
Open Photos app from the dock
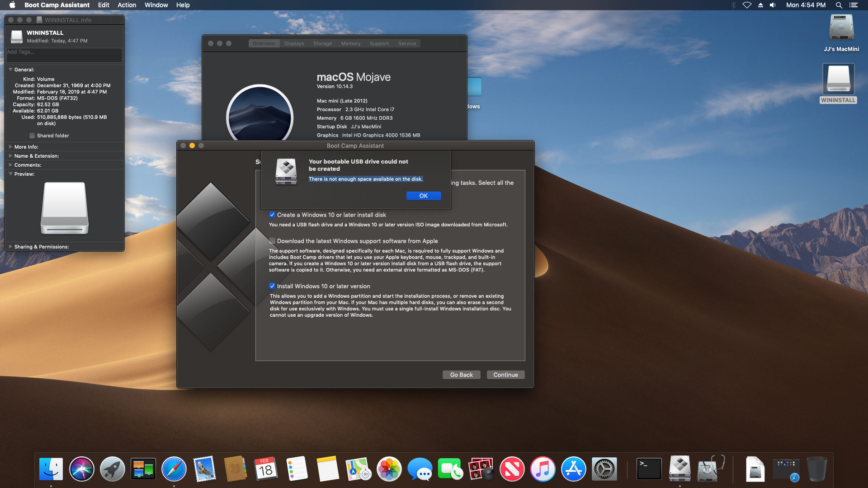tap(388, 470)
